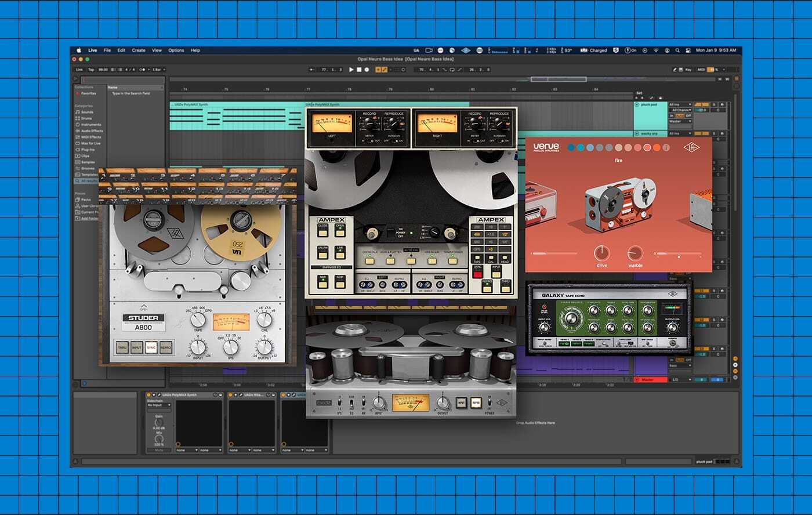The width and height of the screenshot is (812, 515).
Task: Open macOS Spotlight search icon
Action: pyautogui.click(x=677, y=50)
